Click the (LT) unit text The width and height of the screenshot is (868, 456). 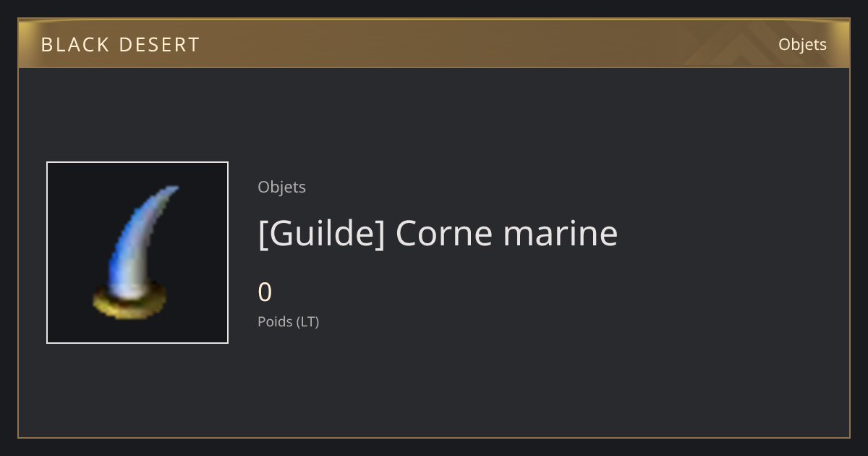click(x=307, y=321)
